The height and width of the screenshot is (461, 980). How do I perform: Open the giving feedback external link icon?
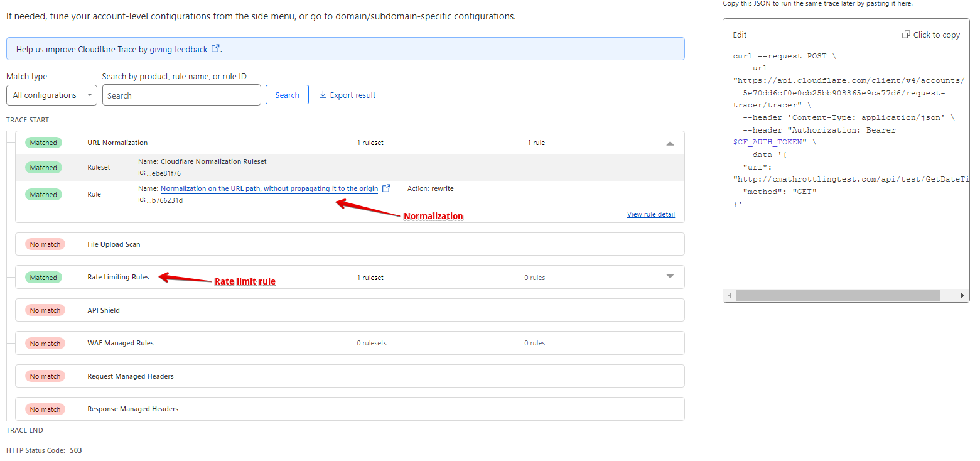[x=215, y=48]
